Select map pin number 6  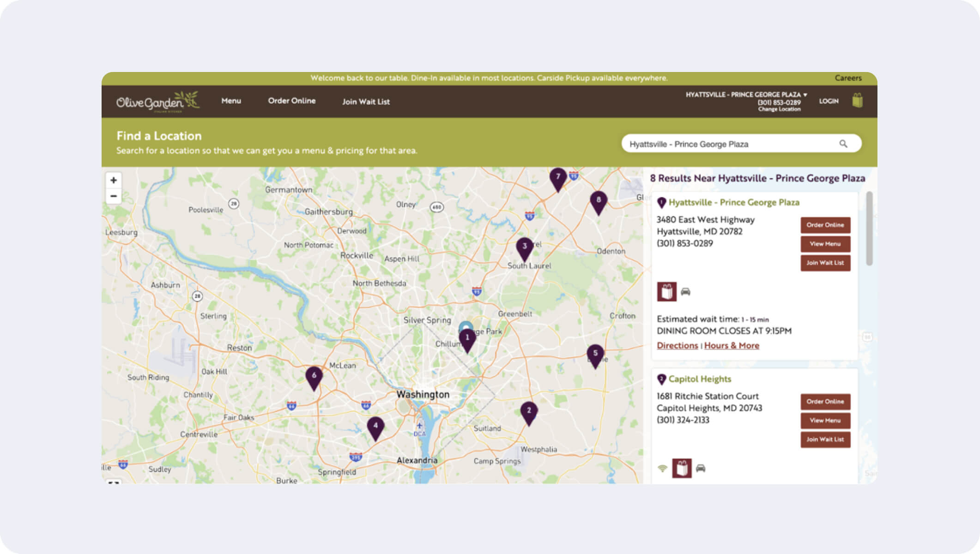tap(314, 377)
